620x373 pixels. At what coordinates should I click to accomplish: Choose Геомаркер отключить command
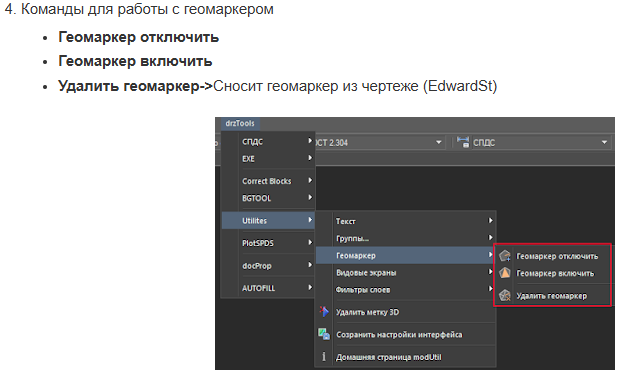(553, 256)
